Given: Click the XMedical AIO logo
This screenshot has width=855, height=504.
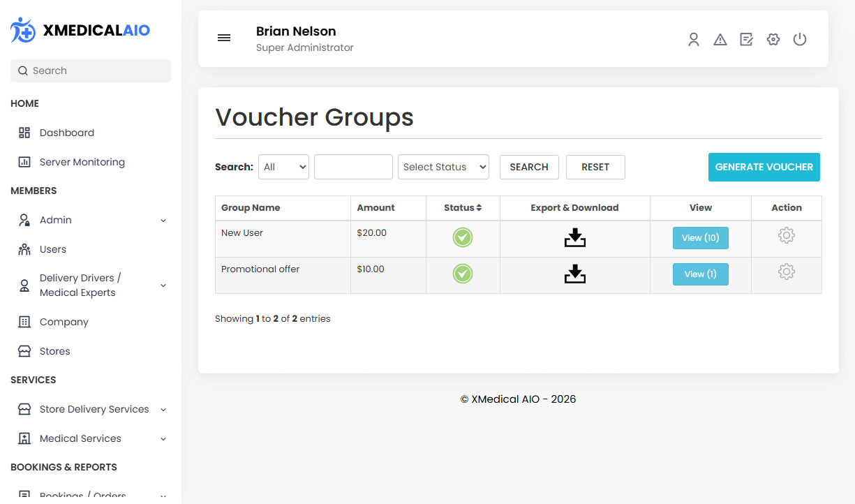Looking at the screenshot, I should point(79,29).
